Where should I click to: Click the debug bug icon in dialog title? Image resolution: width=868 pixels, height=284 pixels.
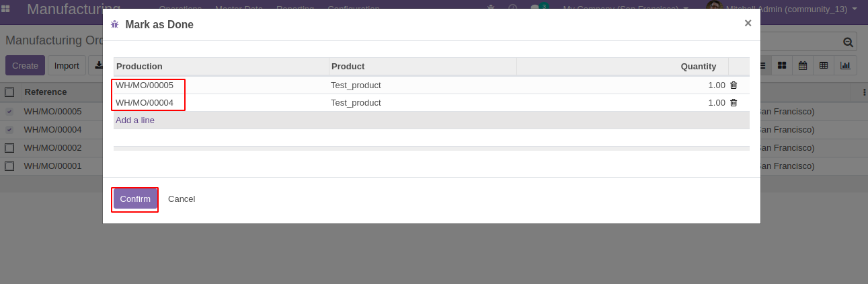pyautogui.click(x=115, y=24)
